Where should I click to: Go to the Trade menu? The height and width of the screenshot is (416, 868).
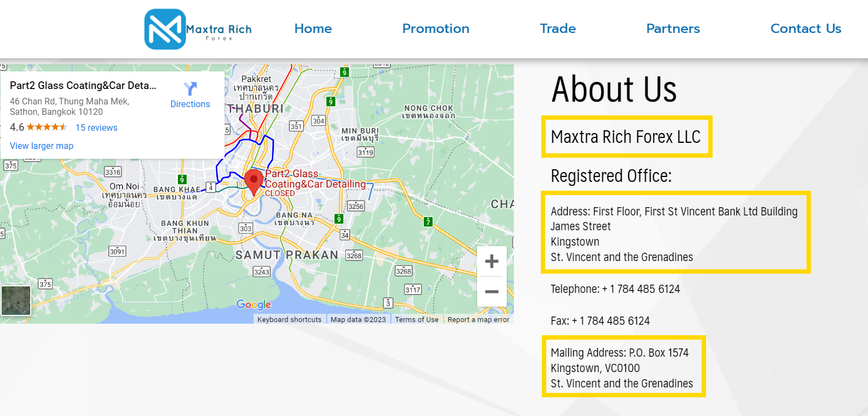tap(558, 29)
